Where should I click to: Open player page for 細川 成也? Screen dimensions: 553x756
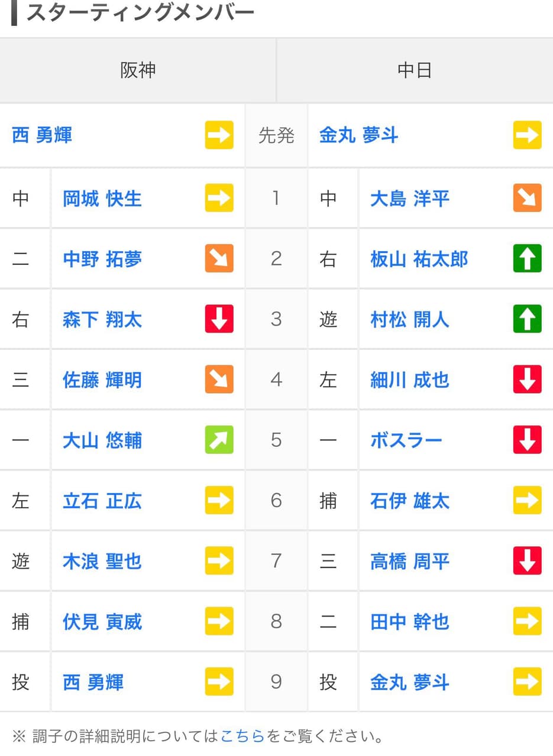[410, 379]
